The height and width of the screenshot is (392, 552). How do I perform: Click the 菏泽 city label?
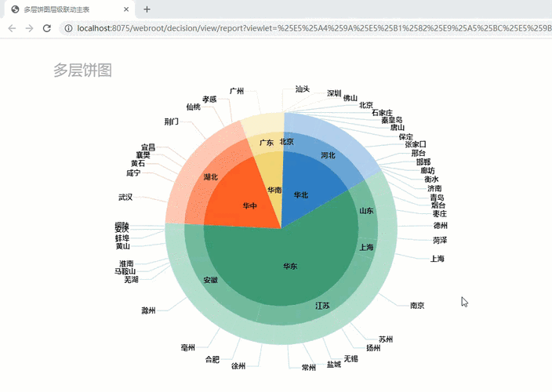440,241
